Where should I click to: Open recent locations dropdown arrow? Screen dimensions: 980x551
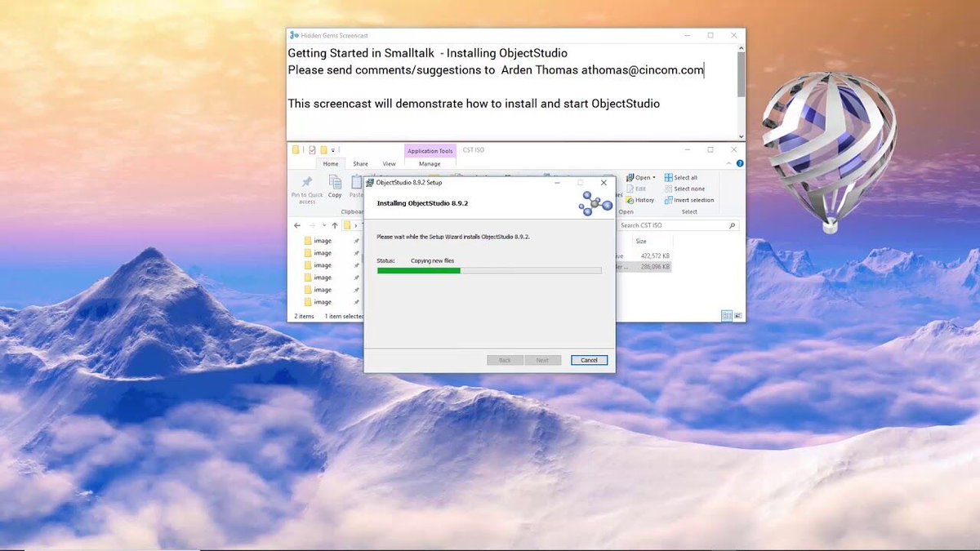(324, 225)
